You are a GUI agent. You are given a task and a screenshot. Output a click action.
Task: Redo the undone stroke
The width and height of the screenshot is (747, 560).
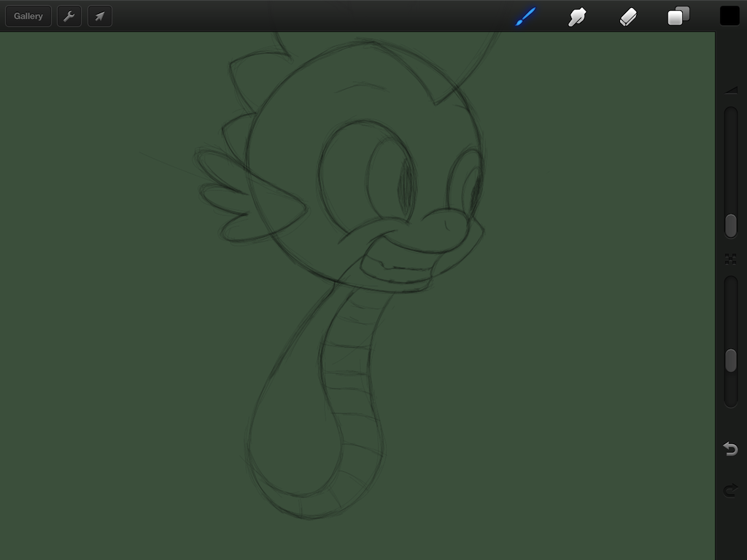(730, 490)
